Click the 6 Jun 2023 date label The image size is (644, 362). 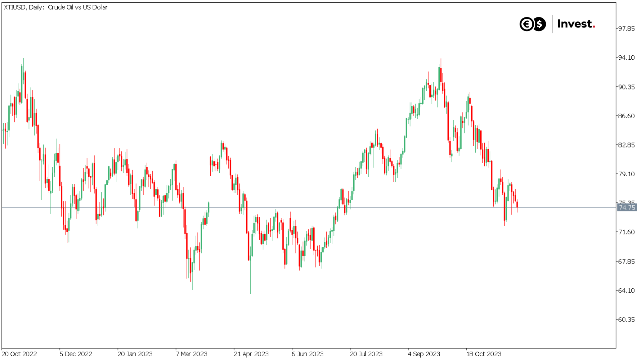tap(308, 354)
